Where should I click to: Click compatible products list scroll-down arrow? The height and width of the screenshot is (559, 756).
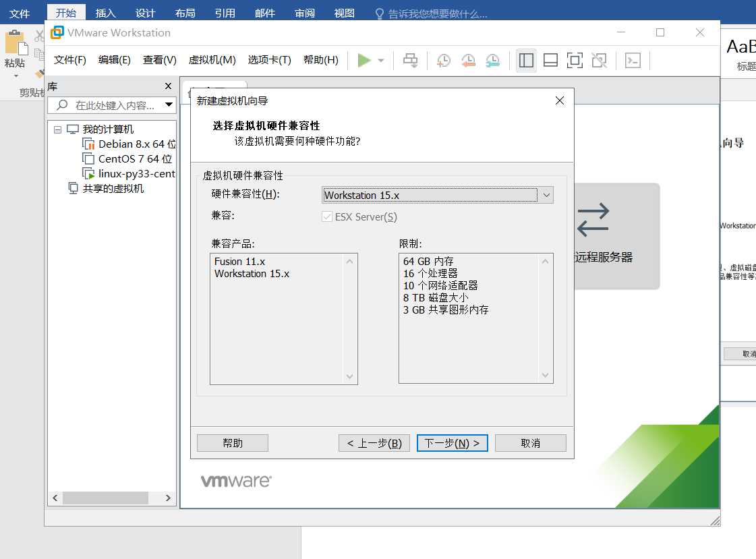point(349,376)
